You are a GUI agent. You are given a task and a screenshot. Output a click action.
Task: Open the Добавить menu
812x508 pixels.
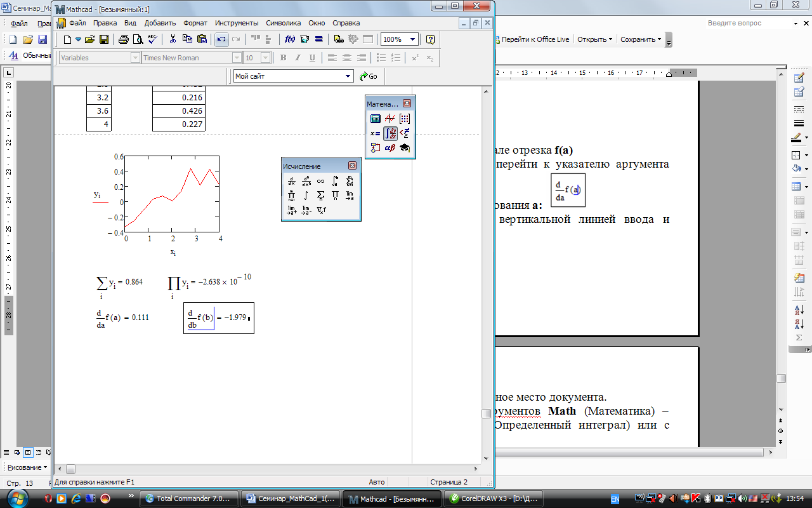160,23
